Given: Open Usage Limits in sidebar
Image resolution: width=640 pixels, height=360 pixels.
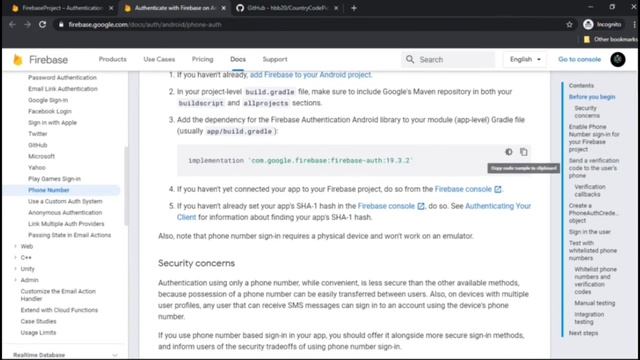Looking at the screenshot, I should 38,333.
